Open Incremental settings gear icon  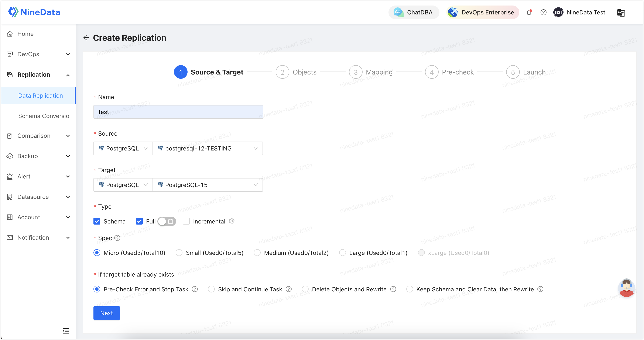[232, 221]
